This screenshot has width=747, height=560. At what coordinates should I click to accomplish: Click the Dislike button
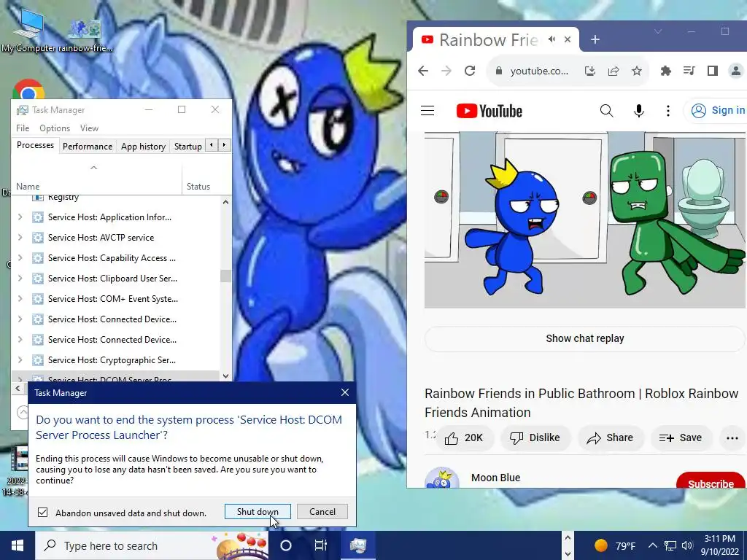coord(535,438)
